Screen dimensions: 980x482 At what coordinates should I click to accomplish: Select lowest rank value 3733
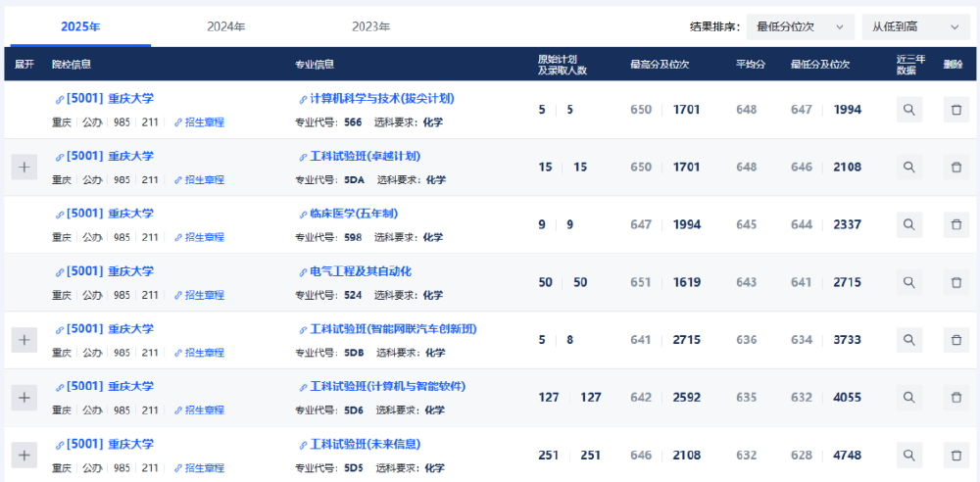848,340
